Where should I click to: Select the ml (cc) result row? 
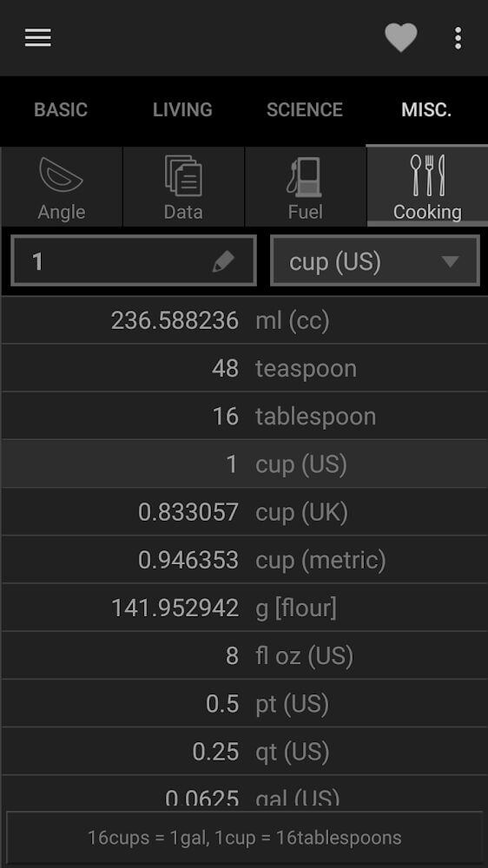(244, 320)
